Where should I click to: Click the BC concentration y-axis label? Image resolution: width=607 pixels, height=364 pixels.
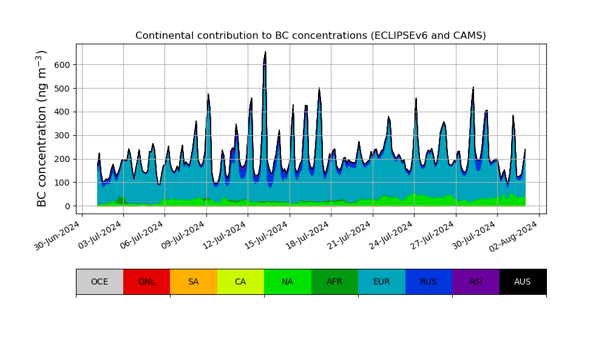[42, 129]
